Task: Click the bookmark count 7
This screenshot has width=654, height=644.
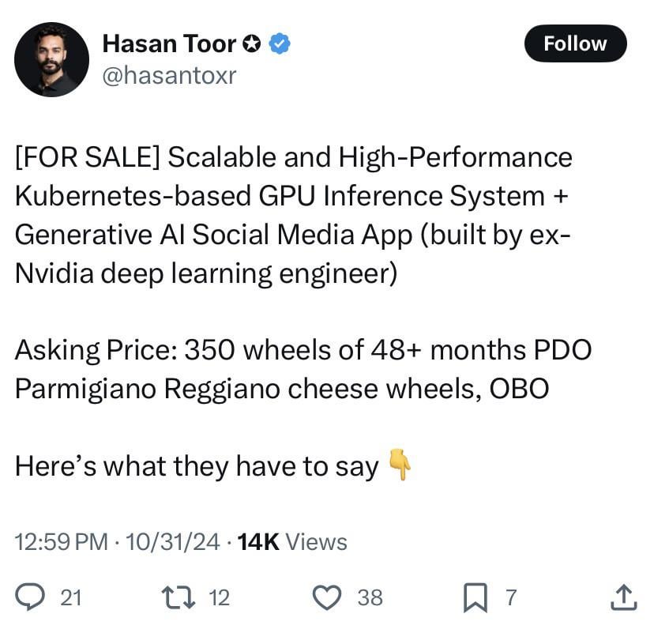Action: tap(510, 598)
